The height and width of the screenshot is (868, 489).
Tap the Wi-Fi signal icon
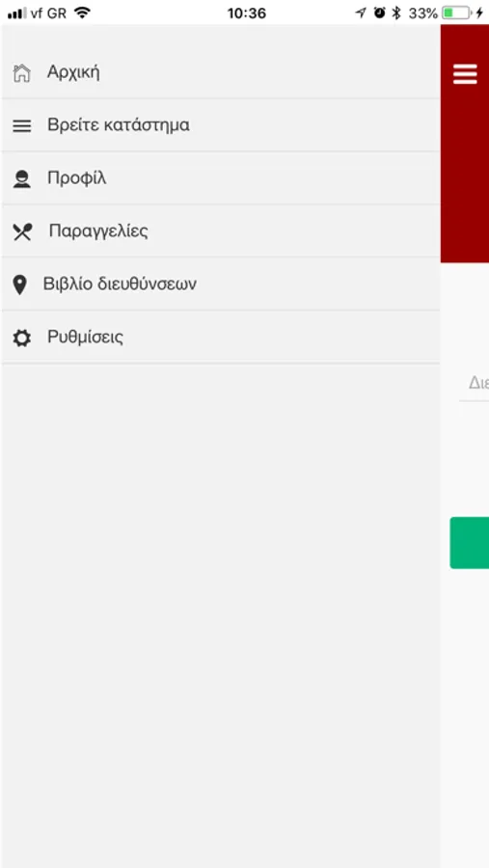pos(82,13)
